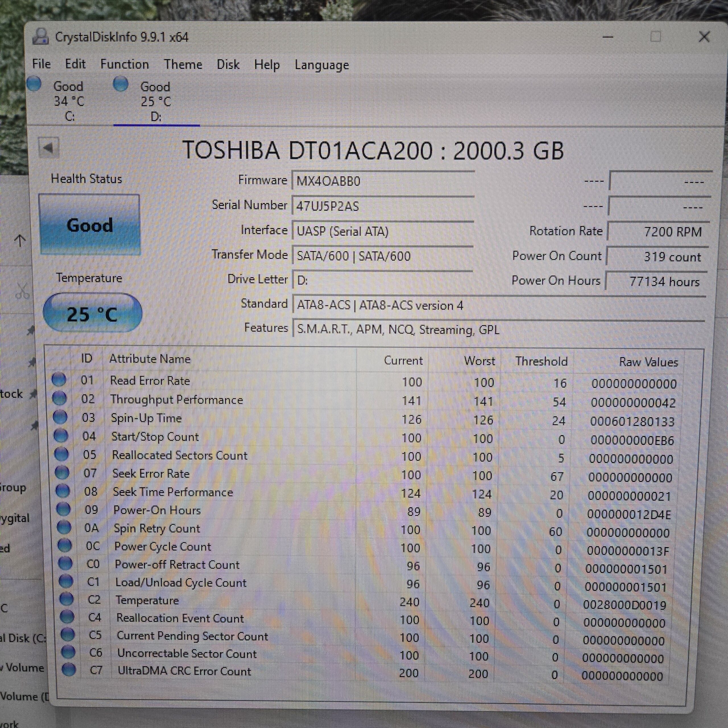This screenshot has height=728, width=728.
Task: Click the Power On Hours value 77134 hours
Action: click(656, 282)
